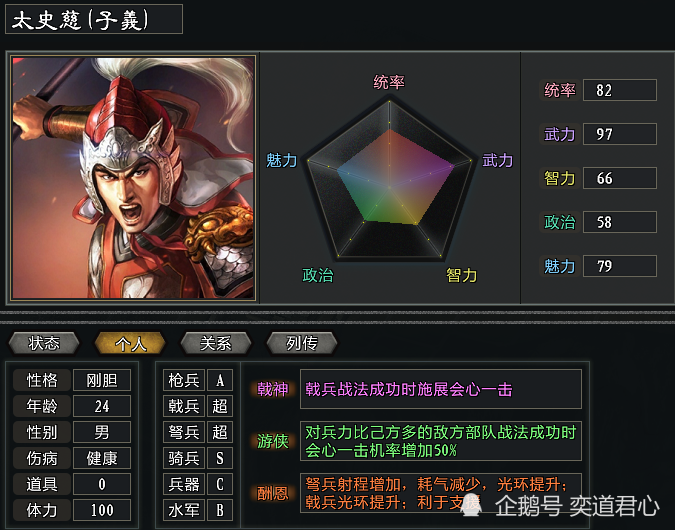Select the 个人 tab

pos(130,343)
